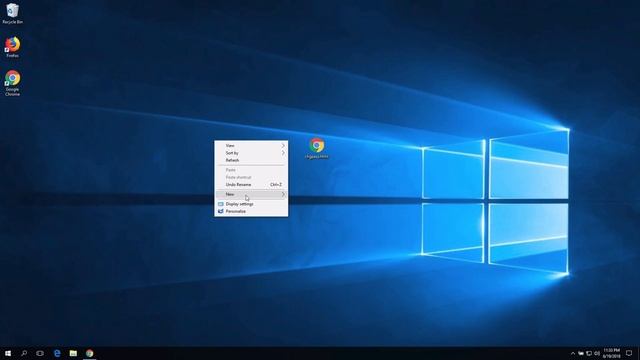Select the Google Chrome desktop shortcut

point(12,83)
